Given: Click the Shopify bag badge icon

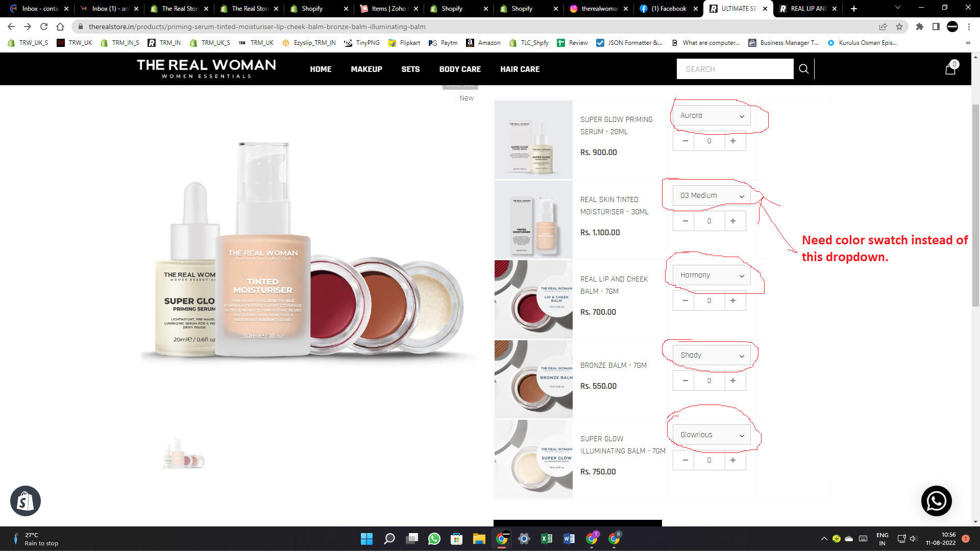Looking at the screenshot, I should [26, 501].
